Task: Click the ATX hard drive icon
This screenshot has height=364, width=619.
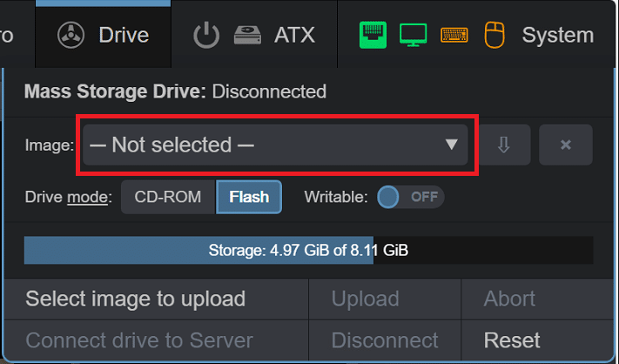Action: pyautogui.click(x=247, y=35)
